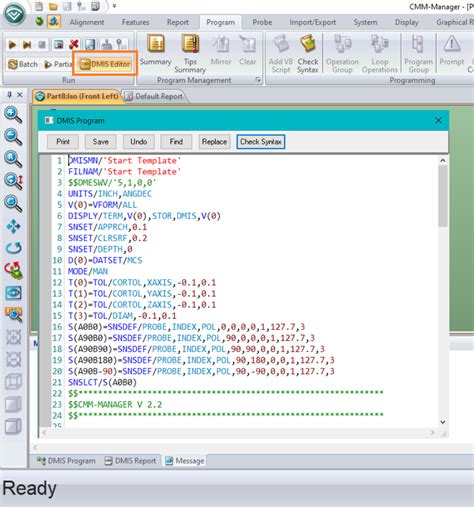Open the quick access toolbar customize arrow
The image size is (474, 507).
114,6
